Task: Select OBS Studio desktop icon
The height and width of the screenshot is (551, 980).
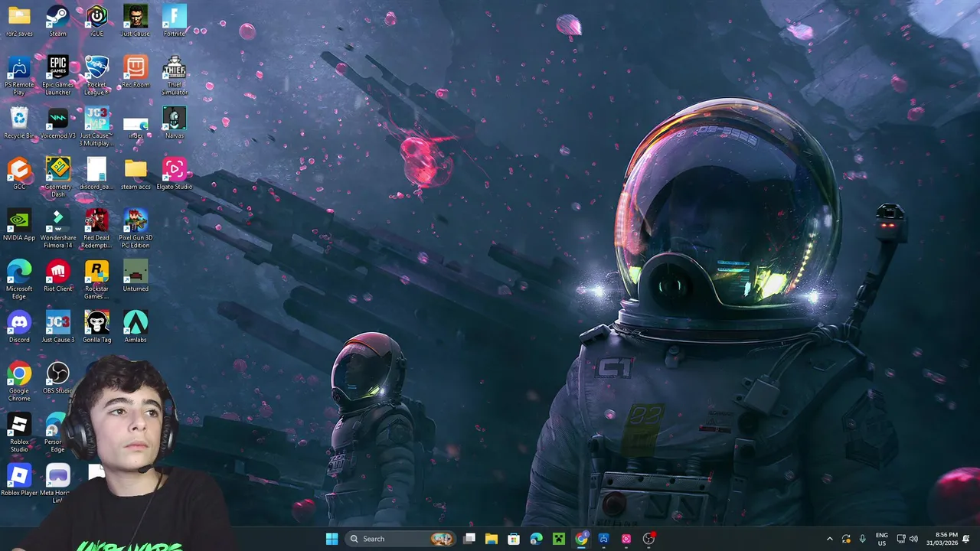Action: click(57, 378)
